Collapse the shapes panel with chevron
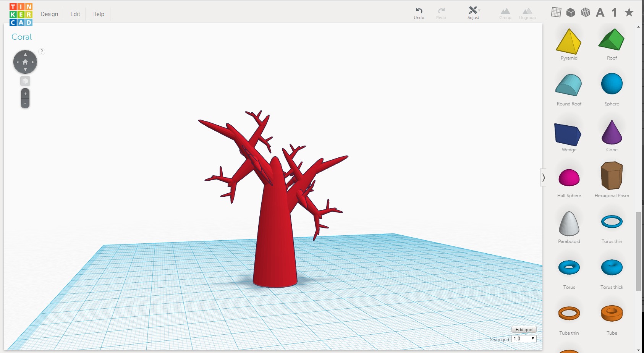The width and height of the screenshot is (644, 353). click(543, 178)
